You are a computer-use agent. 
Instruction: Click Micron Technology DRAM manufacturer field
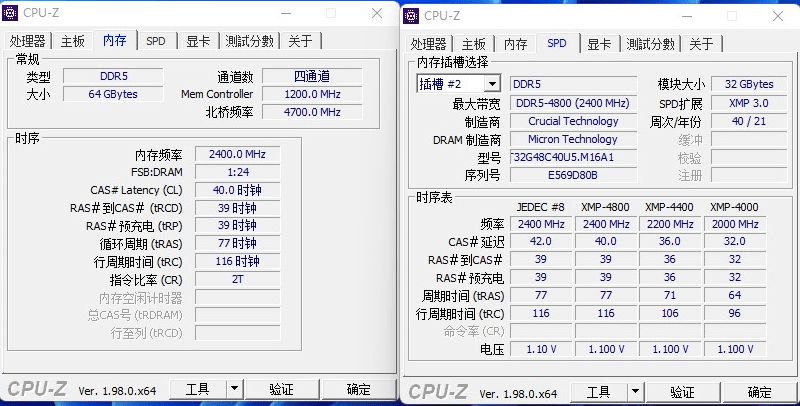(573, 139)
